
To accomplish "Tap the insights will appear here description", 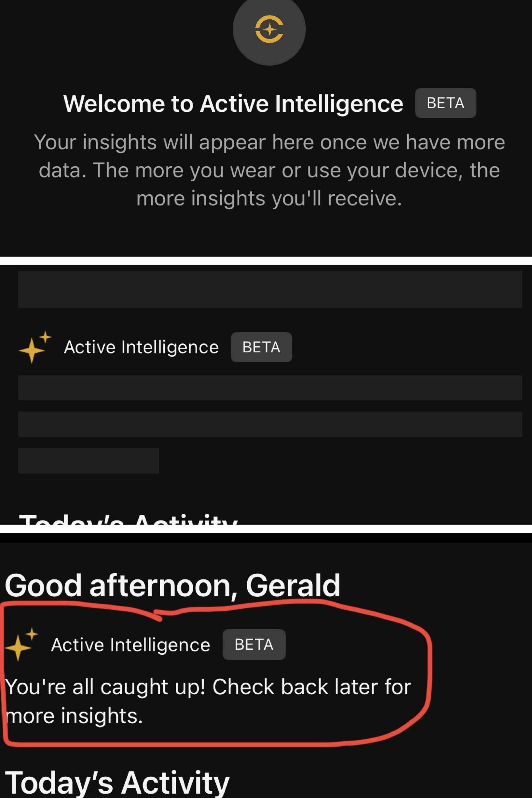I will (x=269, y=170).
